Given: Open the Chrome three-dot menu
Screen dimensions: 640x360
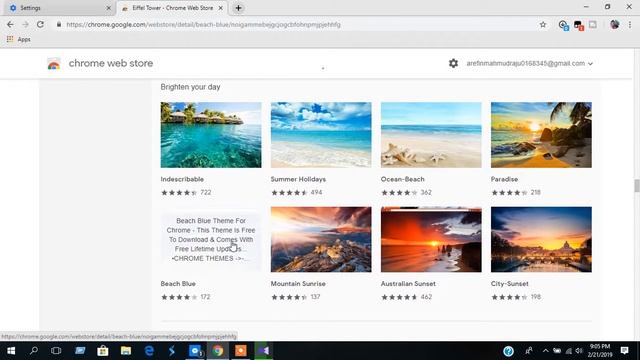Looking at the screenshot, I should pos(630,24).
